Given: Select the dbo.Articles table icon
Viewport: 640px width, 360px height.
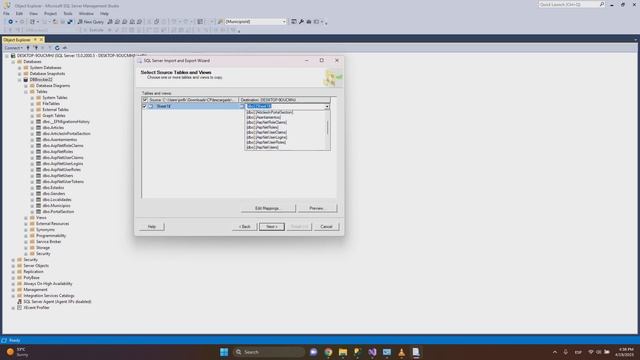Looking at the screenshot, I should tap(38, 128).
